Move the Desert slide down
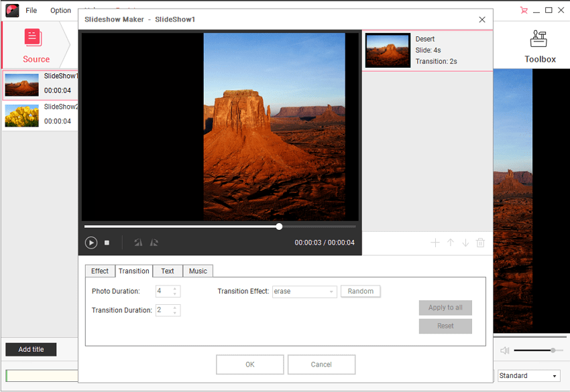The width and height of the screenshot is (570, 392). pos(465,243)
